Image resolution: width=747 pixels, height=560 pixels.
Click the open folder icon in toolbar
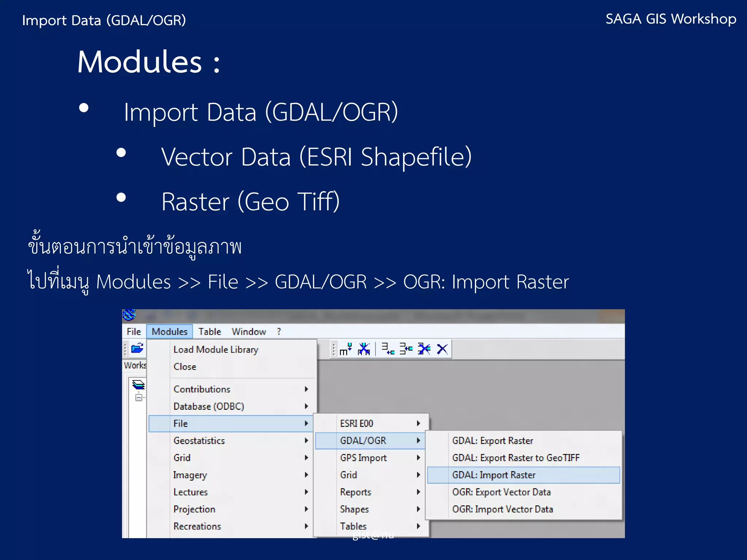tap(137, 349)
